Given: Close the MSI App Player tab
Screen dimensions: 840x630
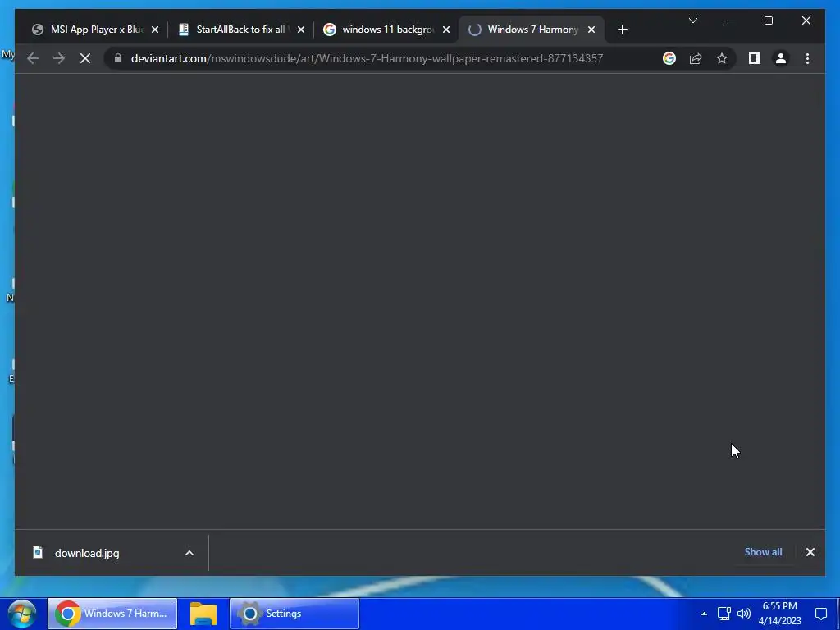Looking at the screenshot, I should point(155,30).
